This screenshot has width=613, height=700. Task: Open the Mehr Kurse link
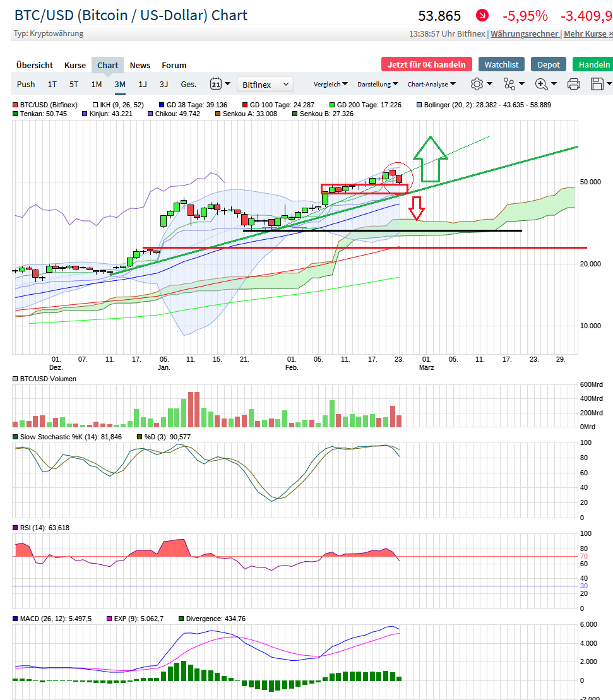tap(588, 33)
